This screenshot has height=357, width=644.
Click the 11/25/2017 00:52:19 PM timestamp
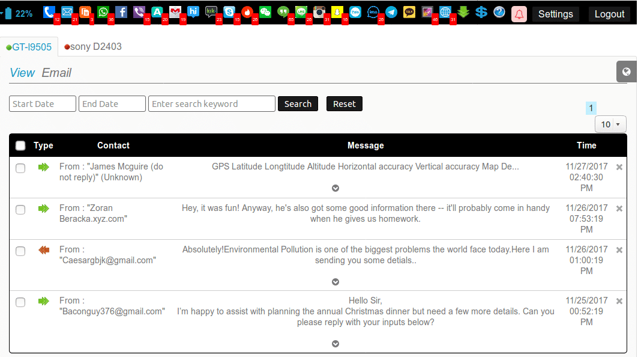click(586, 311)
